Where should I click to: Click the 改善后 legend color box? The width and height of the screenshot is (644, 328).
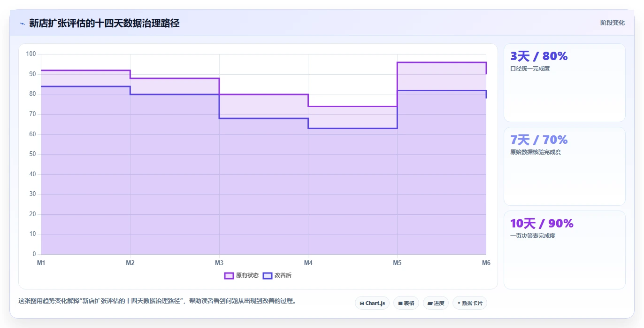[267, 275]
